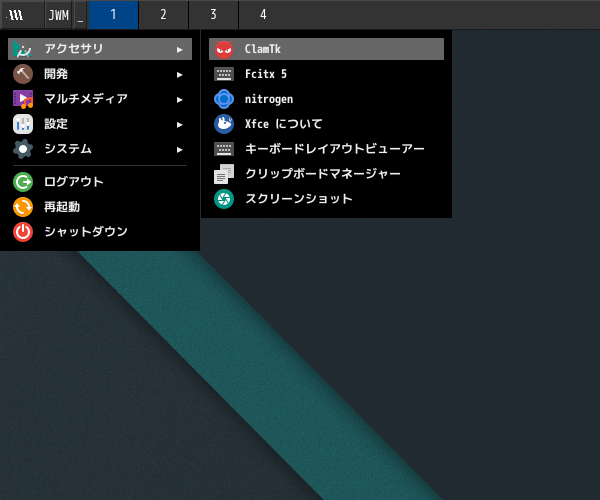Expand the マルチメディア submenu arrow

(x=179, y=99)
